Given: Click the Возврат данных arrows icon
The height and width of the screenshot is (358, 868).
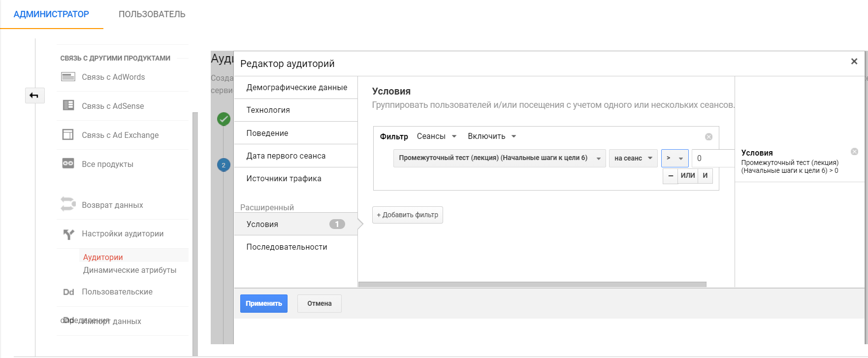Looking at the screenshot, I should (68, 204).
